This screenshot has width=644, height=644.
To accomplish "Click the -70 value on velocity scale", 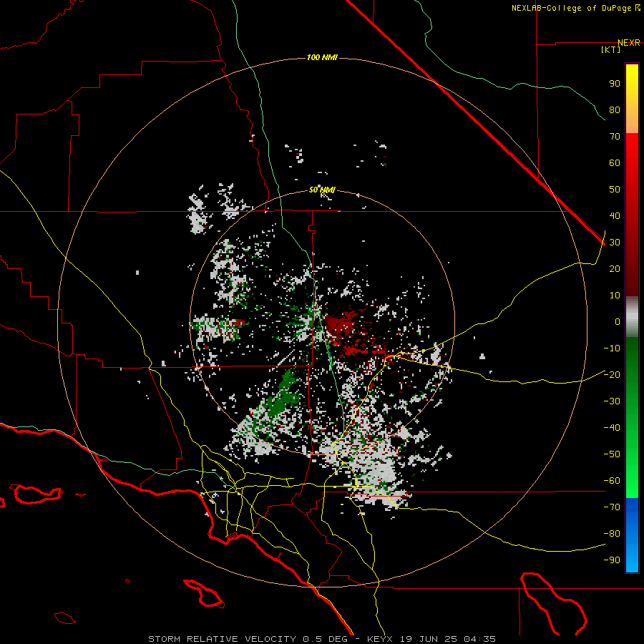I will (612, 507).
